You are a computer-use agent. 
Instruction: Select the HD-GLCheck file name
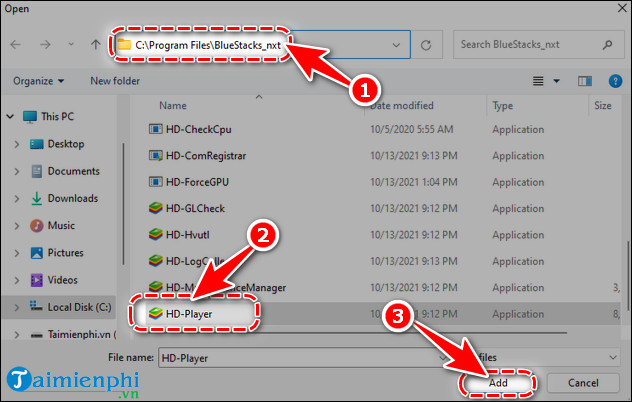pos(195,208)
